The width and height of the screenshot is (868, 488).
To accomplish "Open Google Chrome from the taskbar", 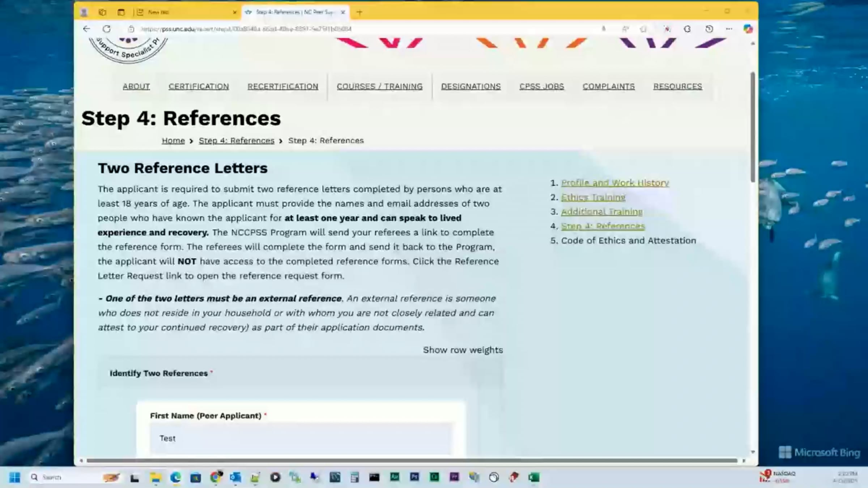I will point(216,478).
